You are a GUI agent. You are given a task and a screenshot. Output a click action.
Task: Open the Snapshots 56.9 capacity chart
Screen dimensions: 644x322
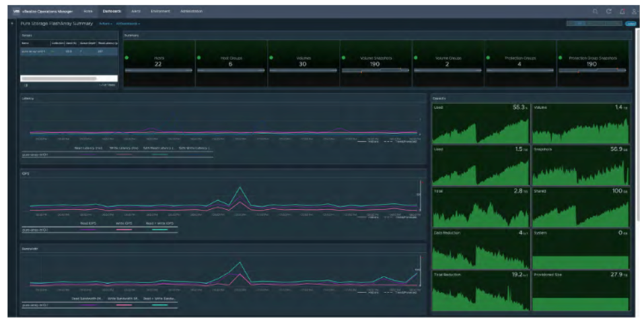[x=581, y=166]
